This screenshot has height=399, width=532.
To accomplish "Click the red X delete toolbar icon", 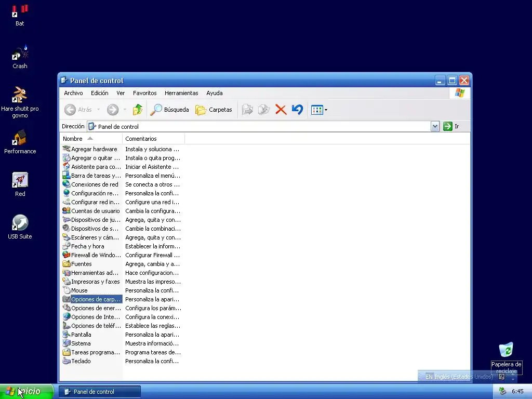I will [281, 109].
